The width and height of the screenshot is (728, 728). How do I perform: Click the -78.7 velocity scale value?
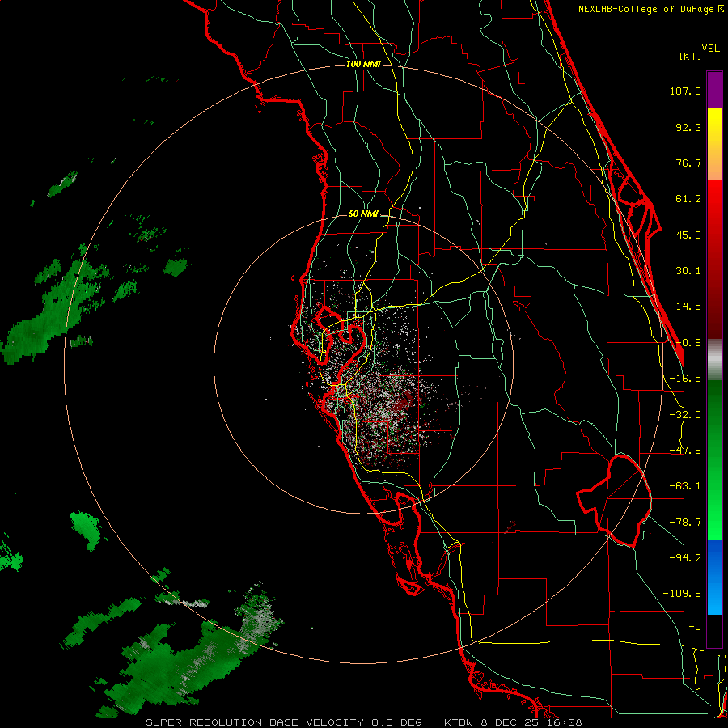685,523
